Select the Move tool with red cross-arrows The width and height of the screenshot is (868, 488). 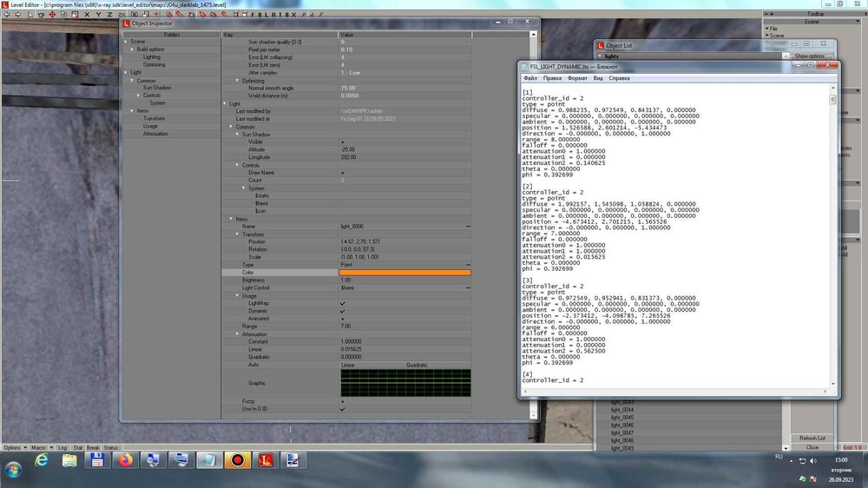tap(52, 15)
